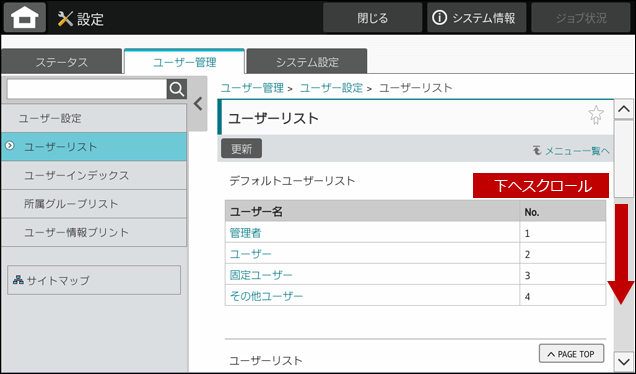Open システム情報
The height and width of the screenshot is (374, 636).
click(477, 18)
